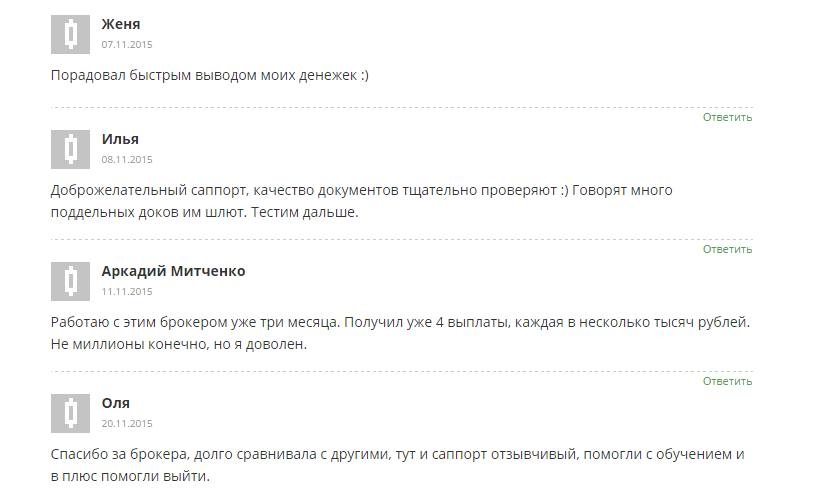The width and height of the screenshot is (818, 498).
Task: Reply to Женя's comment via Ответить
Action: click(727, 117)
